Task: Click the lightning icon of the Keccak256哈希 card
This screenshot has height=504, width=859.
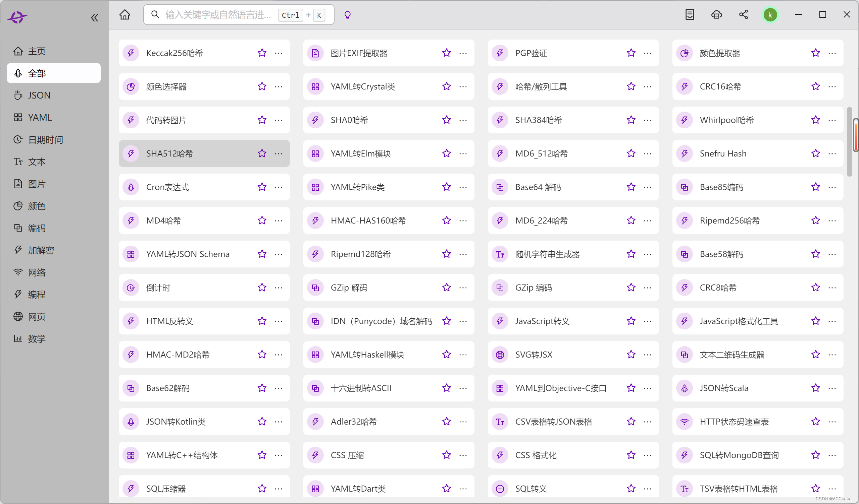Action: (131, 53)
